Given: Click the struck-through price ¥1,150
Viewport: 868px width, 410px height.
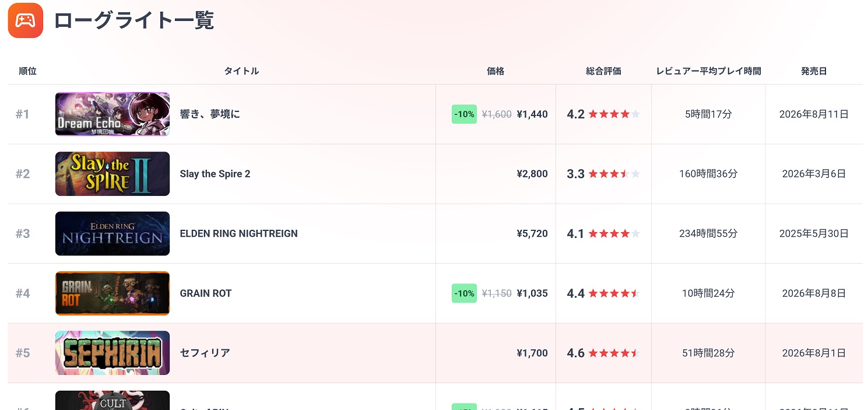Looking at the screenshot, I should point(497,293).
